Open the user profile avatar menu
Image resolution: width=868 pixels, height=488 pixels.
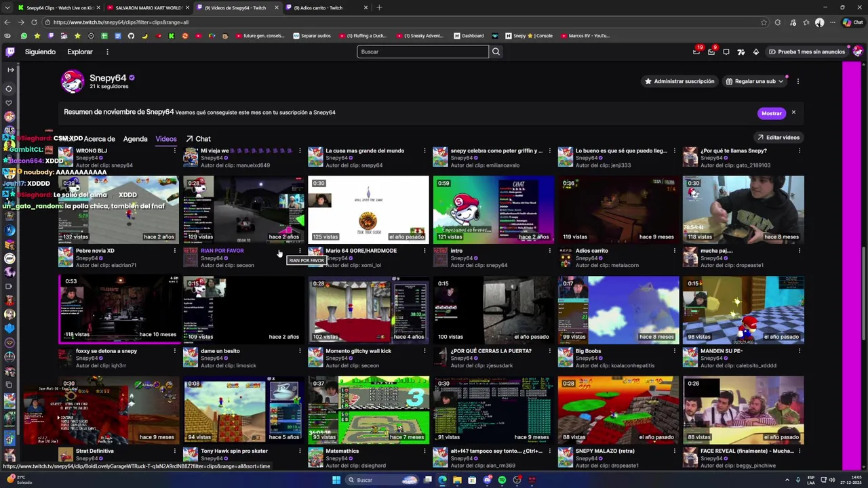click(858, 52)
